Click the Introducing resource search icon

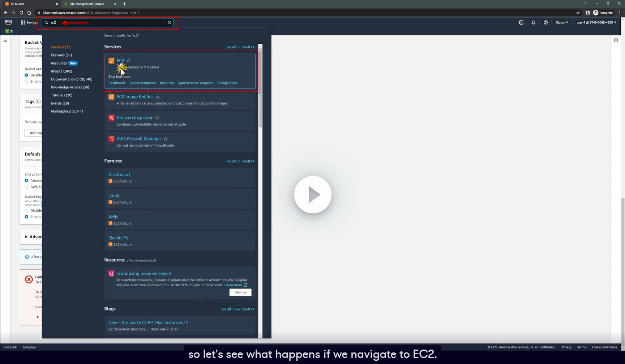point(111,274)
